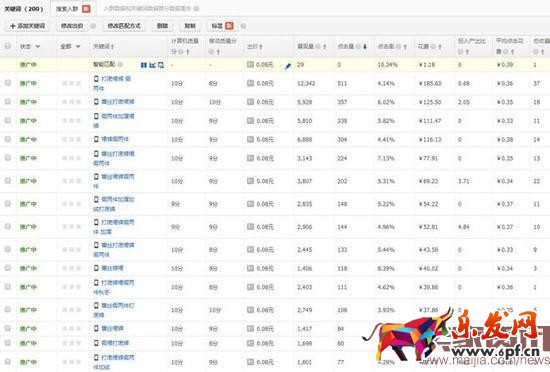Sort by 出价 using its header arrow
550x372 pixels.
pos(261,47)
